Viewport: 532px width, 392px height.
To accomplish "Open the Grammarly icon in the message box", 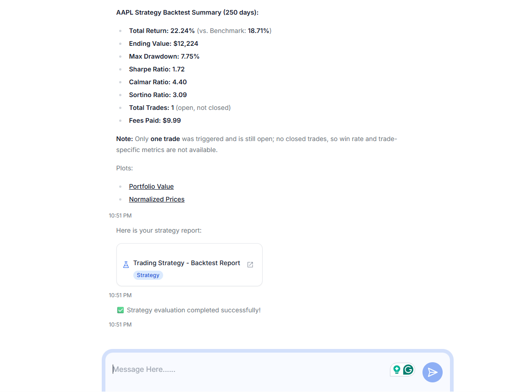I will pyautogui.click(x=408, y=370).
